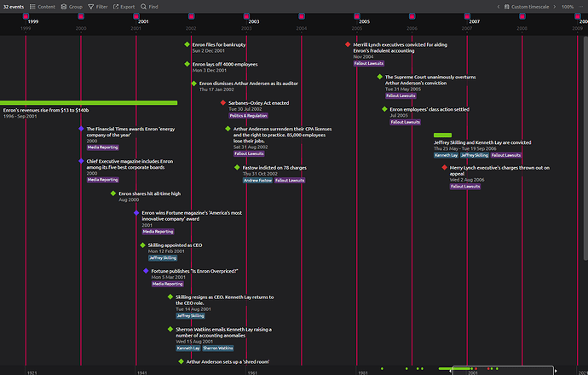
Task: Open the Find search tool
Action: click(x=149, y=7)
